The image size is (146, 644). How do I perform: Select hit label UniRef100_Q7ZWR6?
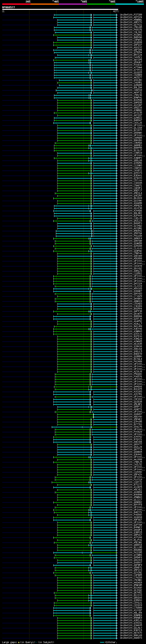pyautogui.click(x=131, y=555)
